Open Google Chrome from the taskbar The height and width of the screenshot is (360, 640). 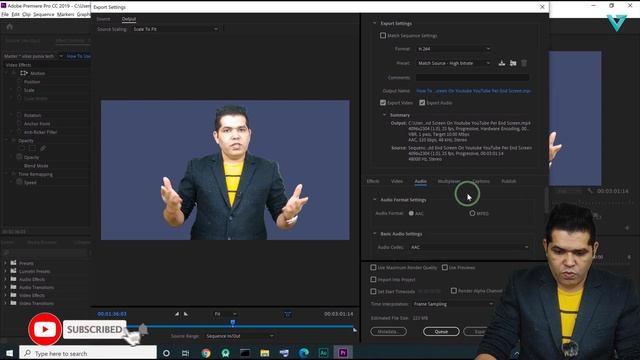(206, 353)
